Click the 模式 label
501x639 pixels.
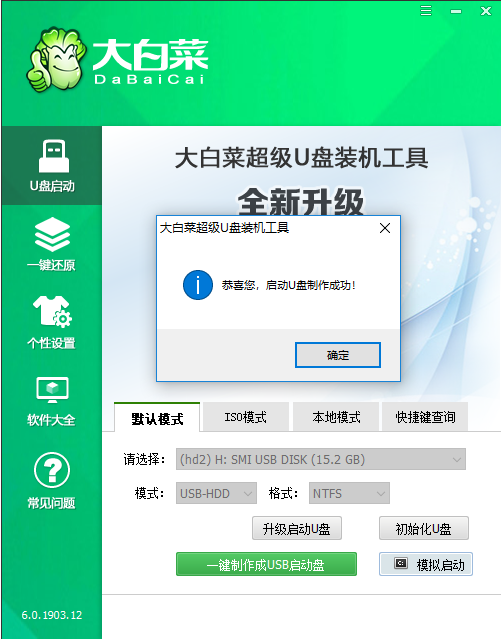150,493
